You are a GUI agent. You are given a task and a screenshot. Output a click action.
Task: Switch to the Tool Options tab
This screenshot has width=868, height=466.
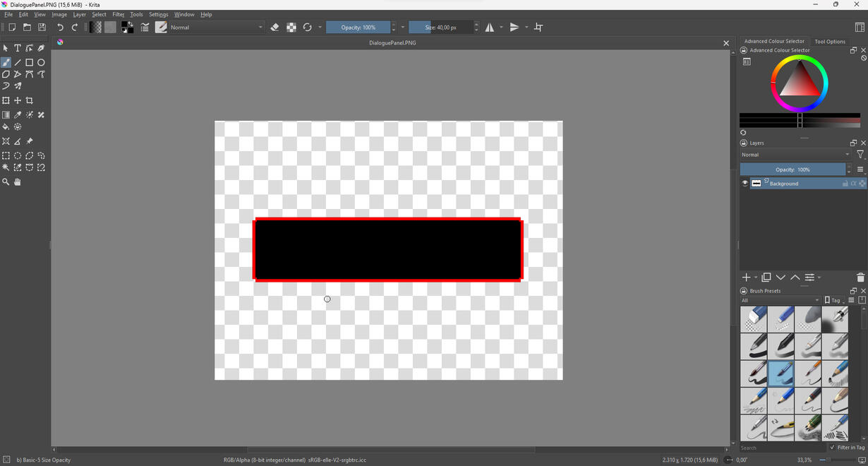pos(830,42)
